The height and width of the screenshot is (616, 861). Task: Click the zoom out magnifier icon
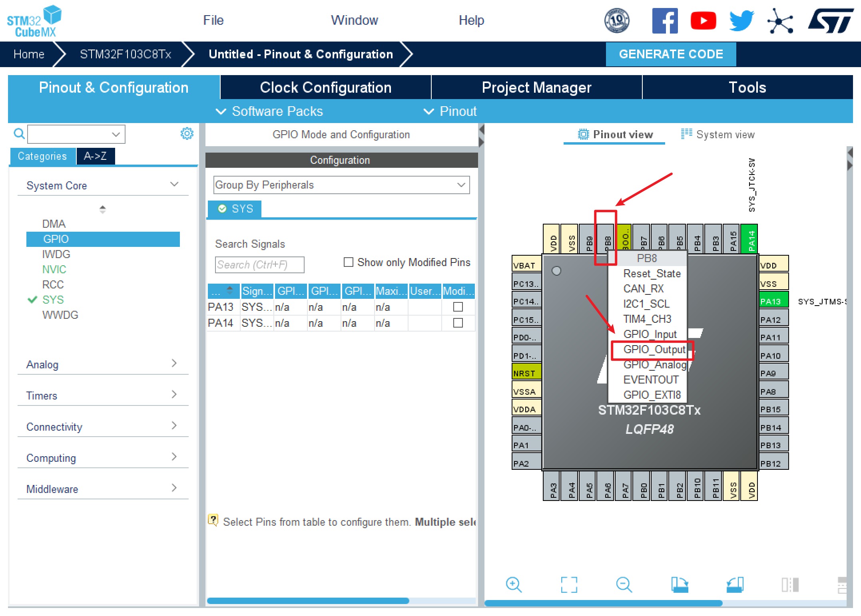pos(624,584)
